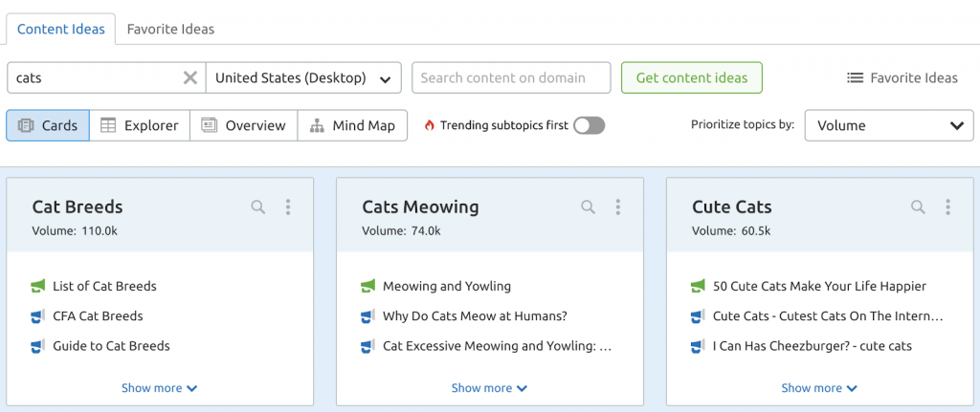
Task: Open the three-dot menu on Cats Meowing card
Action: tap(618, 206)
